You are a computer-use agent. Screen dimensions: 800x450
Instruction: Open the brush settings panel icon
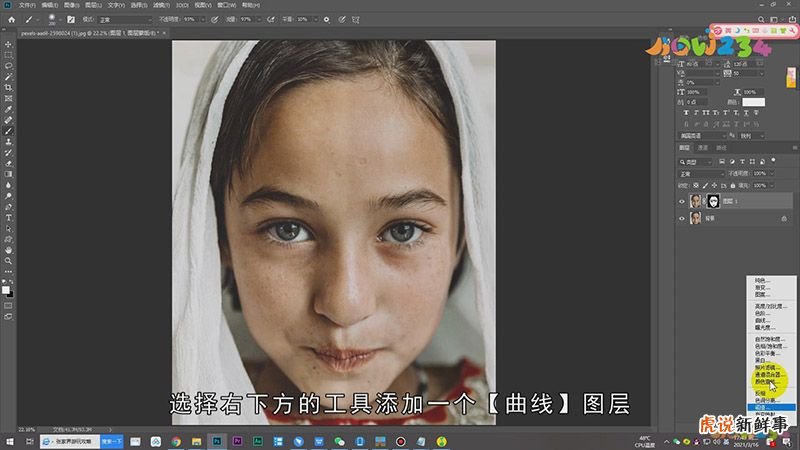coord(71,19)
